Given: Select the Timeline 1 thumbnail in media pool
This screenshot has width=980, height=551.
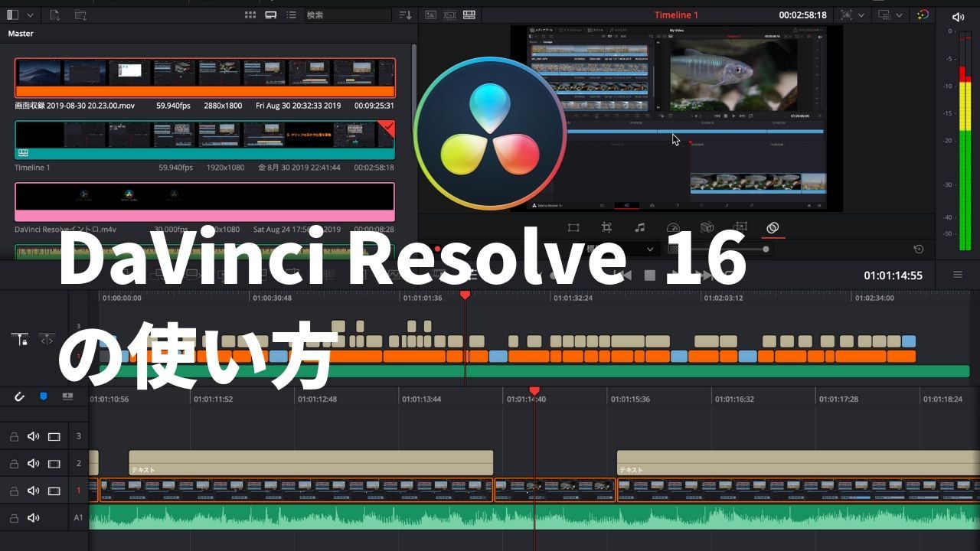Looking at the screenshot, I should 205,139.
